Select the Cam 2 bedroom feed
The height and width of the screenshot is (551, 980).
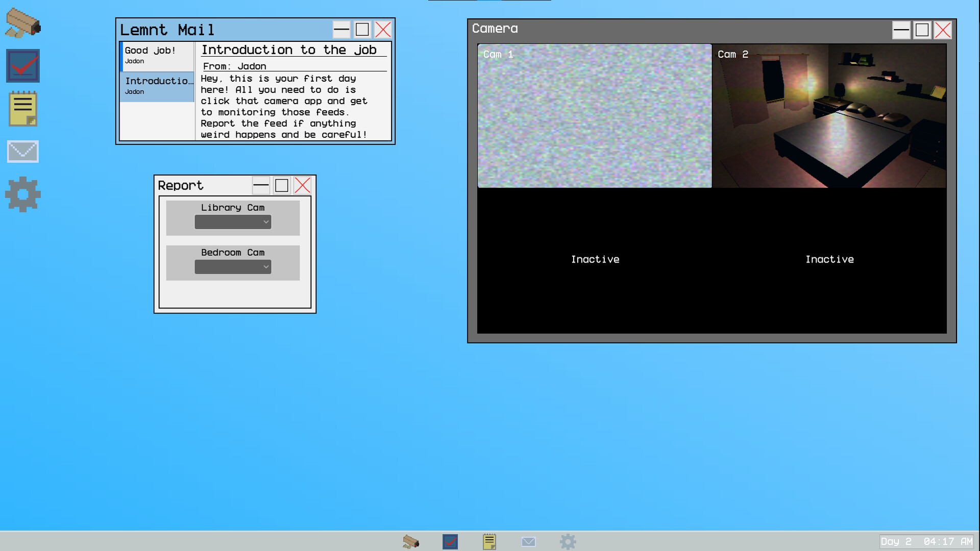pos(829,116)
